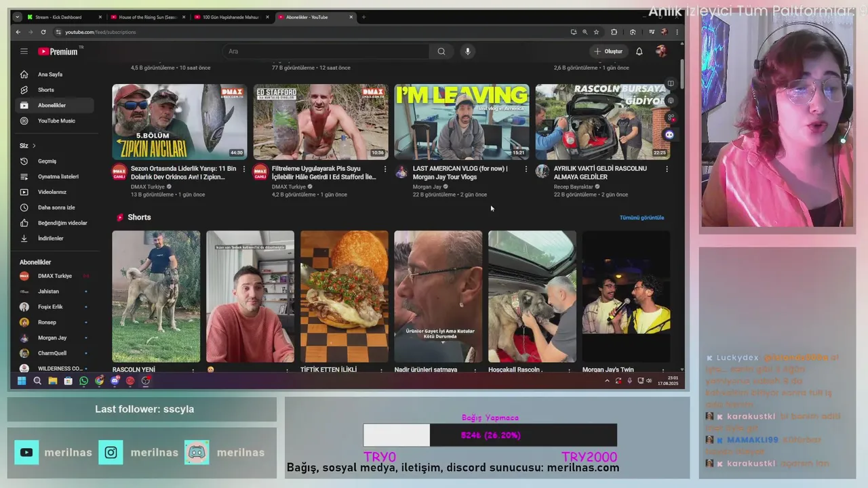Open the notifications bell
The height and width of the screenshot is (488, 868).
[x=639, y=52]
